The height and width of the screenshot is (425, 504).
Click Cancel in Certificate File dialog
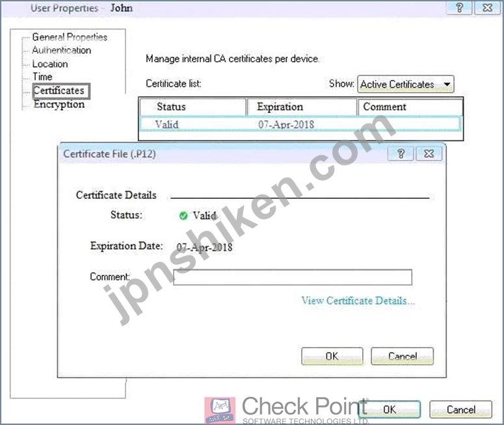(x=402, y=356)
